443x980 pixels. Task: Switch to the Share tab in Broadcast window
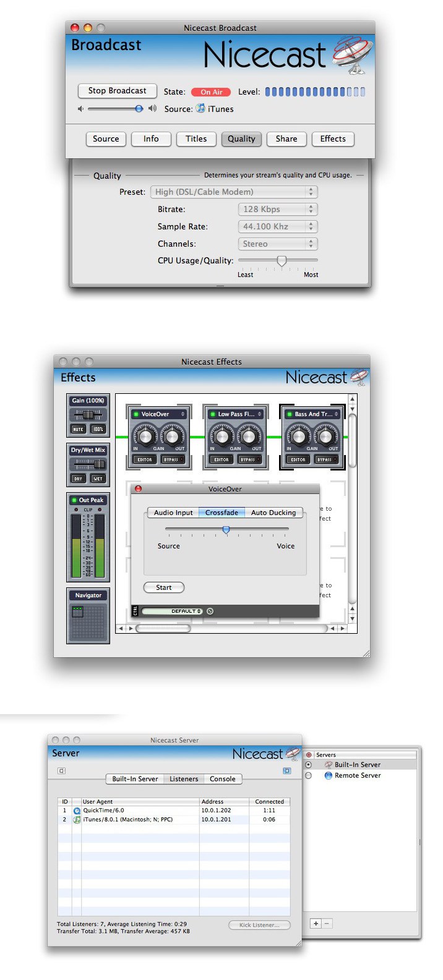point(286,139)
